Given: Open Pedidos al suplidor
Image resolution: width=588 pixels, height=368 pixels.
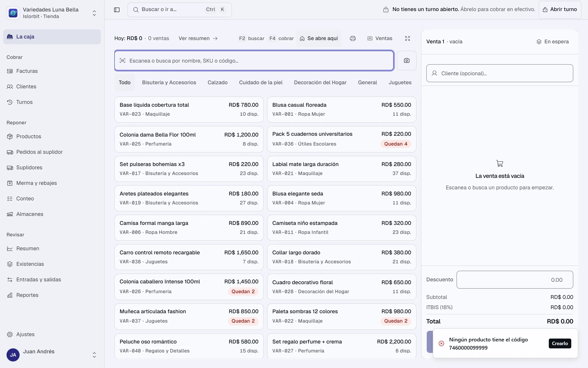Looking at the screenshot, I should tap(52, 152).
